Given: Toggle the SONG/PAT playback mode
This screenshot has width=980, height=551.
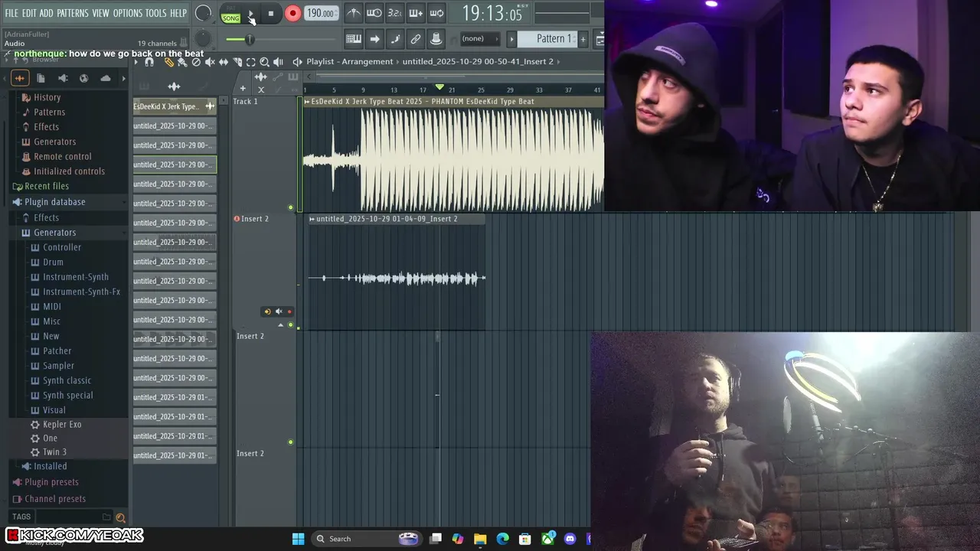Looking at the screenshot, I should tap(230, 15).
